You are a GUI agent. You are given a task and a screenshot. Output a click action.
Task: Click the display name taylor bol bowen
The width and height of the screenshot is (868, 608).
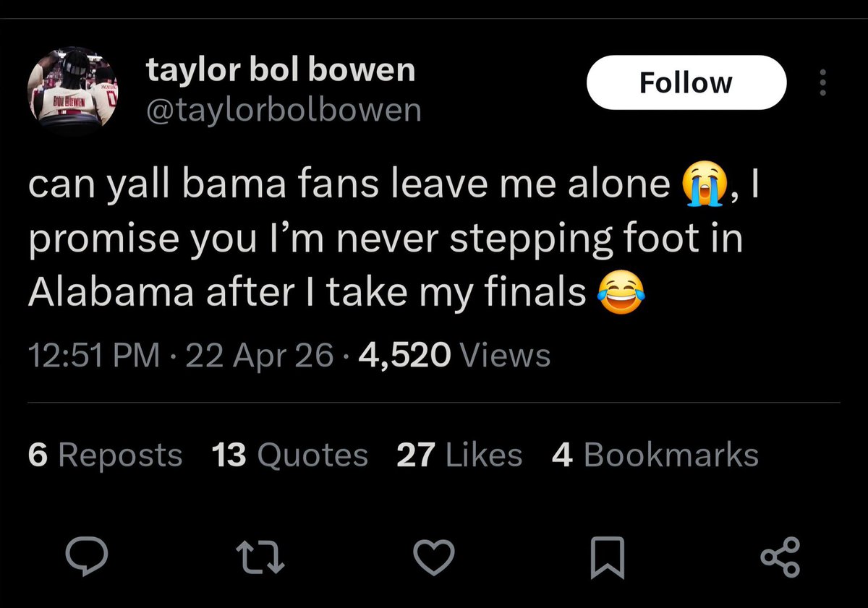[281, 70]
